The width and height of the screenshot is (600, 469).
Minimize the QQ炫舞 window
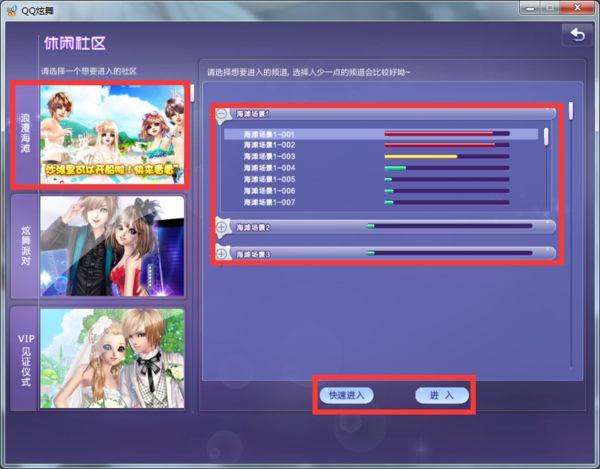(x=530, y=8)
